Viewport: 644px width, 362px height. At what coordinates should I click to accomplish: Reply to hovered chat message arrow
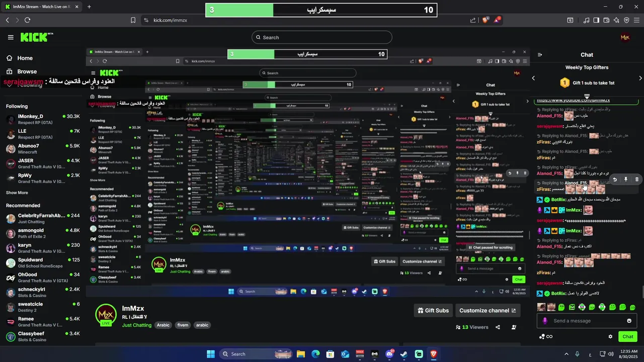coord(615,179)
